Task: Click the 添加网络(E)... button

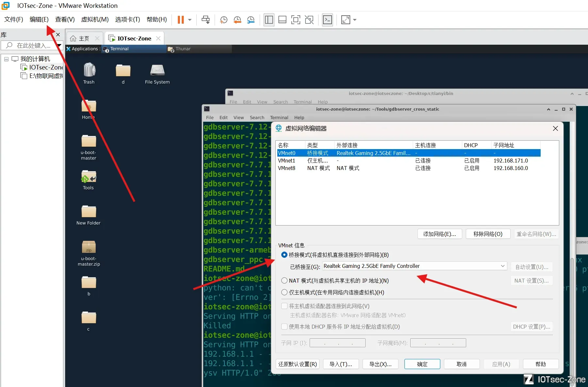Action: point(440,234)
